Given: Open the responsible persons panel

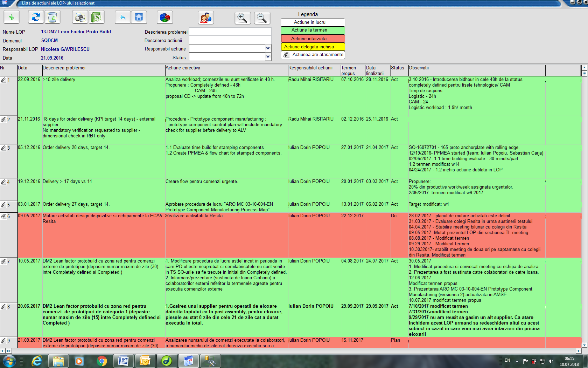Looking at the screenshot, I should [206, 17].
